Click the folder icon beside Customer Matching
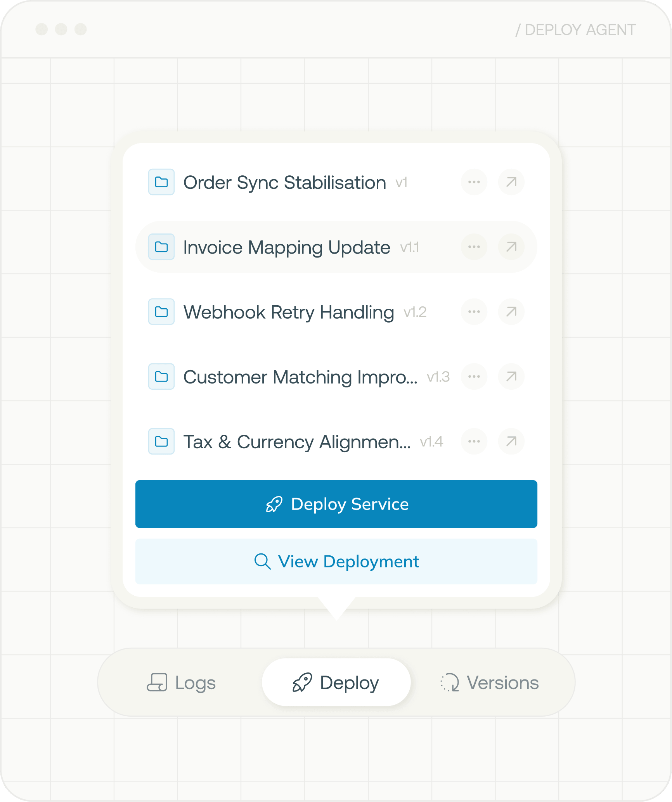 click(161, 376)
